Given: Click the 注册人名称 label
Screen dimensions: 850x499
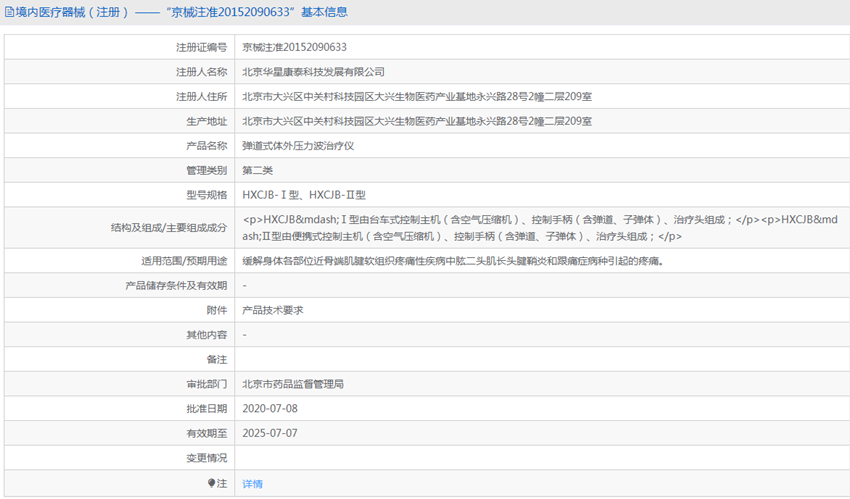Looking at the screenshot, I should click(x=202, y=72).
